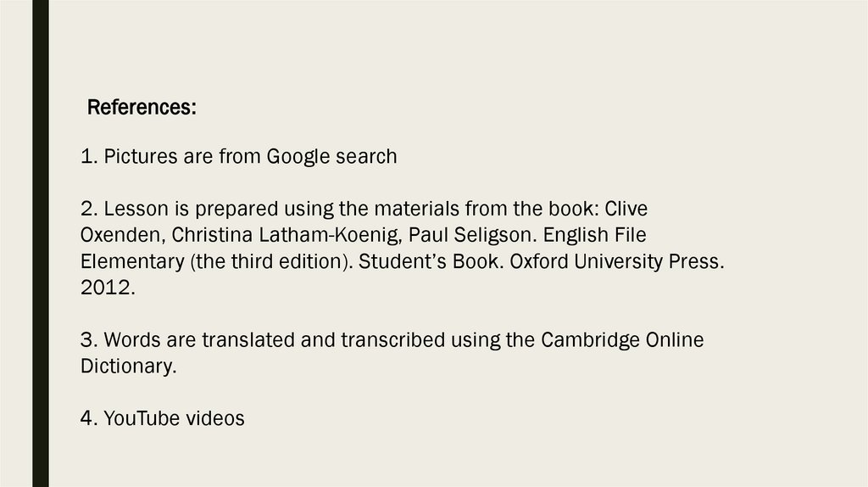The height and width of the screenshot is (487, 868).
Task: Click the word "Dictionary."
Action: point(128,367)
